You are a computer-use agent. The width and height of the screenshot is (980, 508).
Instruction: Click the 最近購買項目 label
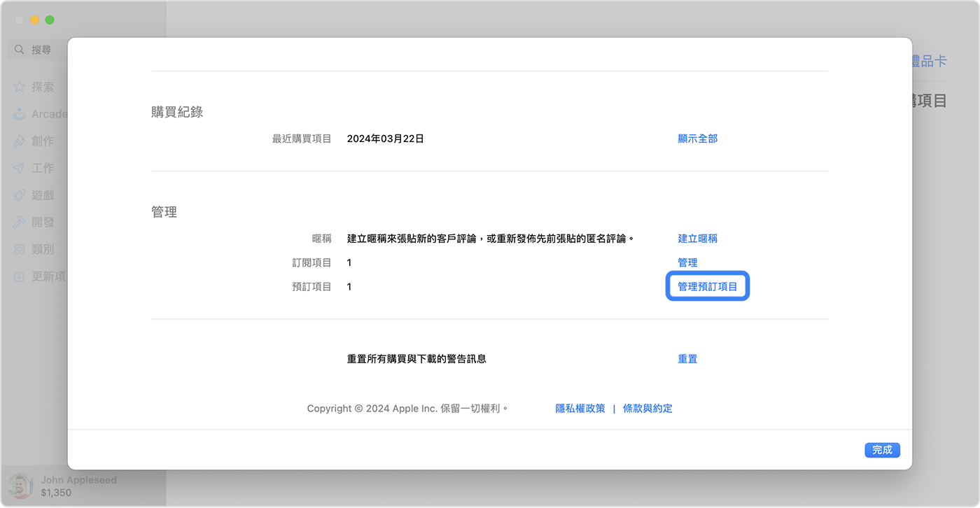(302, 139)
